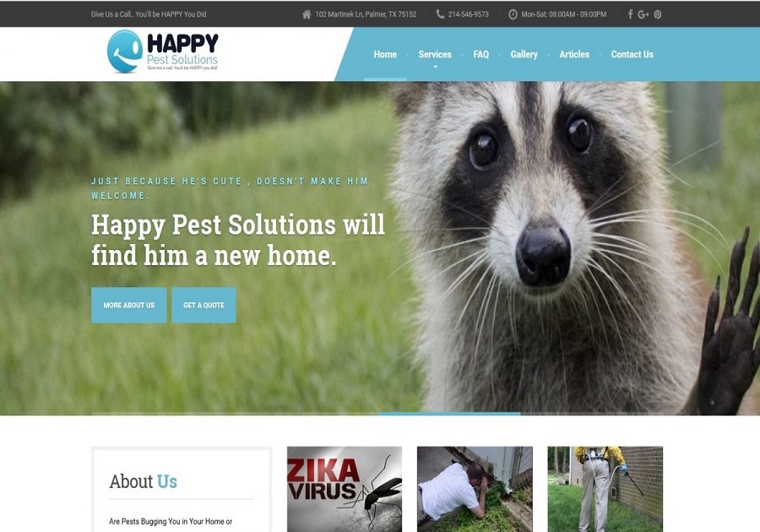The width and height of the screenshot is (760, 532).
Task: Click the phone handset icon
Action: [440, 14]
